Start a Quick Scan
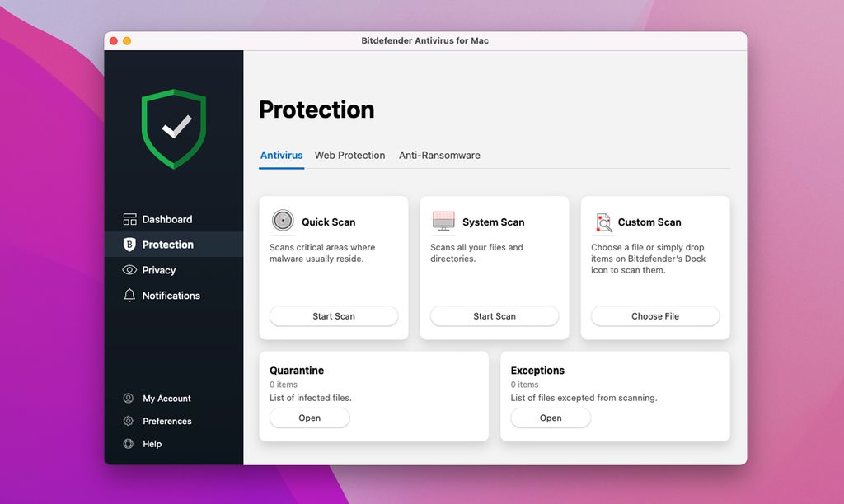Image resolution: width=844 pixels, height=504 pixels. point(334,316)
